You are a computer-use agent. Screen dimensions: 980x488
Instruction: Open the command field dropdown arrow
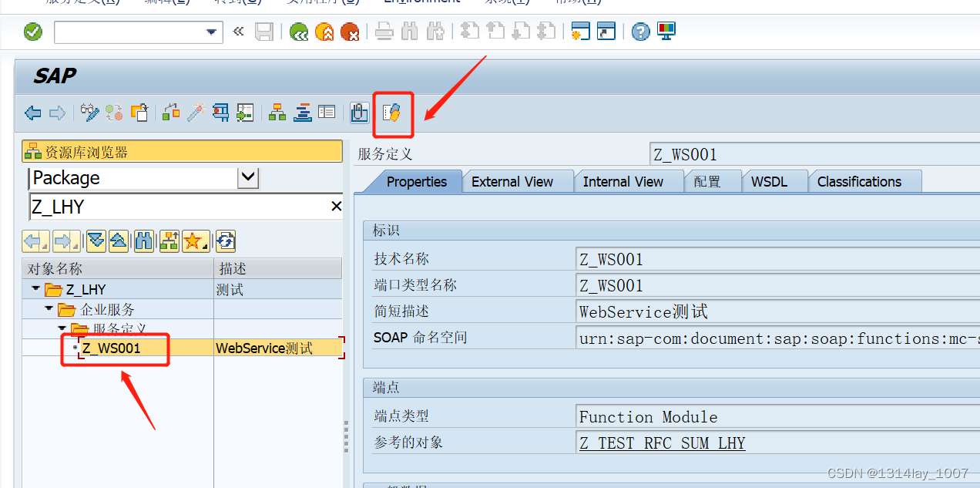click(211, 32)
